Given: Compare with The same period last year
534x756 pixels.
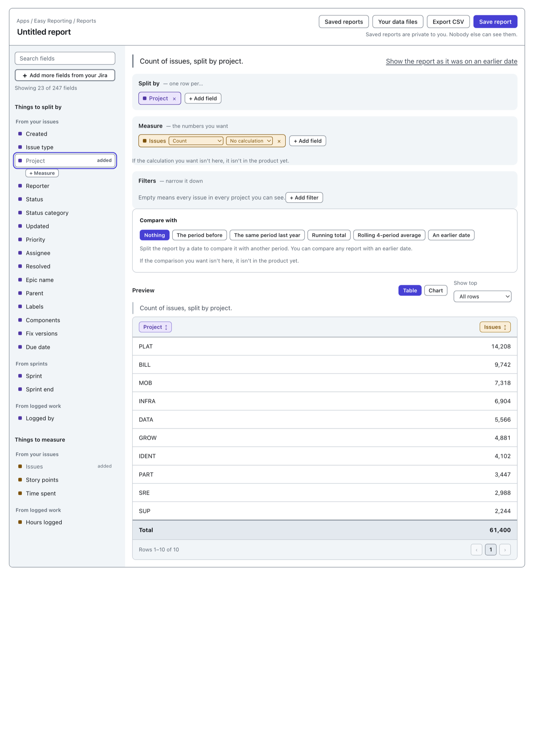Looking at the screenshot, I should pos(267,235).
